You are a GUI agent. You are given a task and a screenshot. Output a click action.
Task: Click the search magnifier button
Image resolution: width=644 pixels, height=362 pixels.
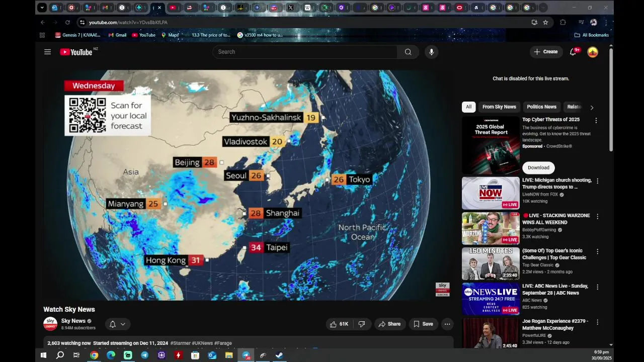point(408,52)
